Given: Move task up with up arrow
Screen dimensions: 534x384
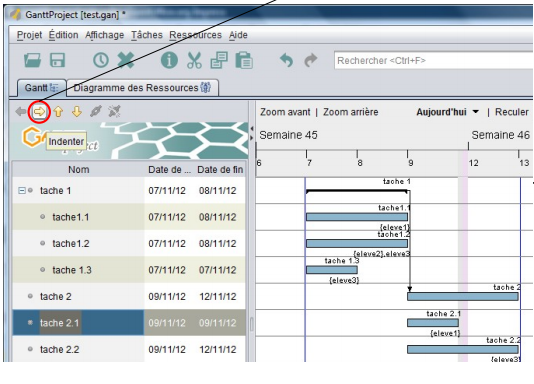Looking at the screenshot, I should coord(58,111).
